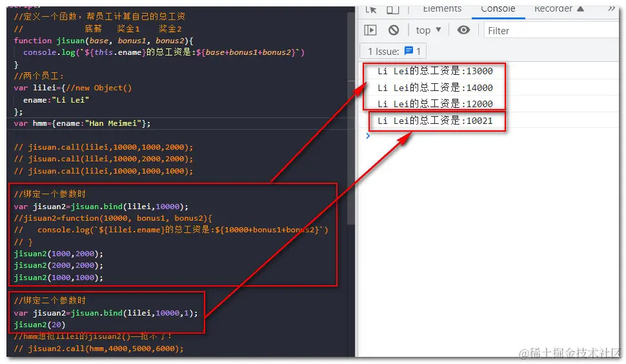The image size is (626, 364).
Task: Click the ename:"Li Lei" property line
Action: [56, 100]
